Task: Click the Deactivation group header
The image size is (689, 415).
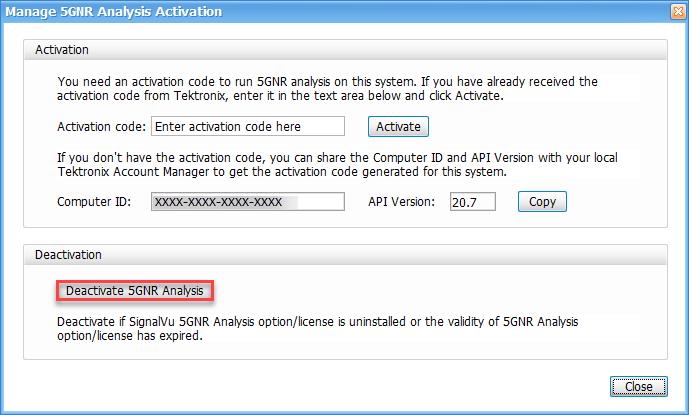Action: 69,255
